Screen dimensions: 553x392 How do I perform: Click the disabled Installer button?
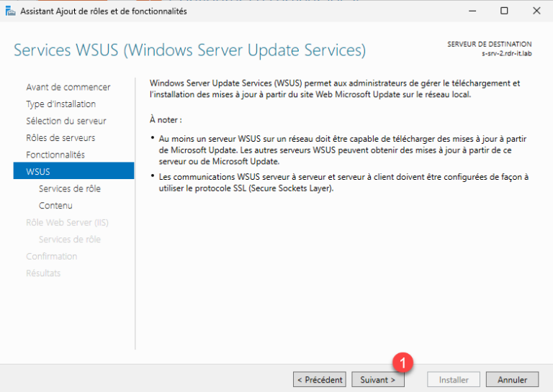(x=454, y=380)
